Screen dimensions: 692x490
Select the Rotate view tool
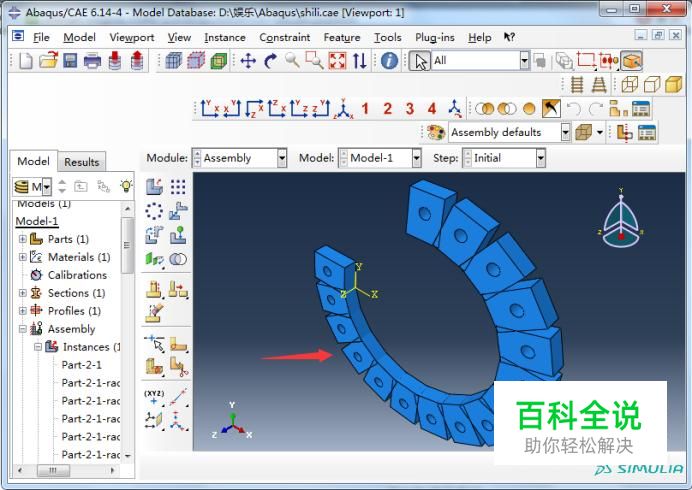tap(270, 60)
